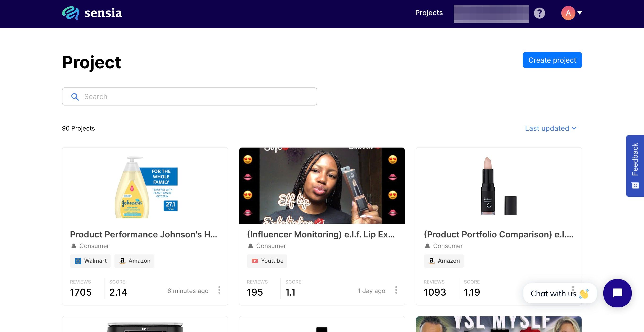Click the 1705 reviews value
Screen dimensions: 644x332
click(x=81, y=292)
